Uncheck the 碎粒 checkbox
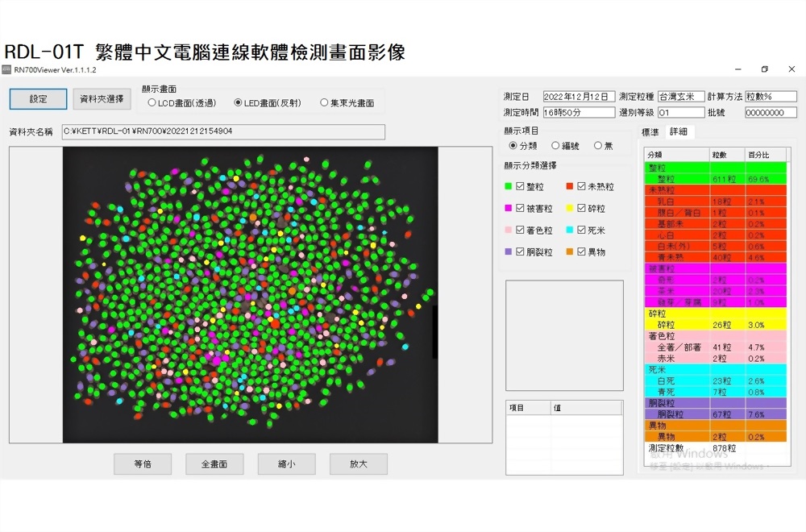This screenshot has width=806, height=532. click(x=581, y=208)
